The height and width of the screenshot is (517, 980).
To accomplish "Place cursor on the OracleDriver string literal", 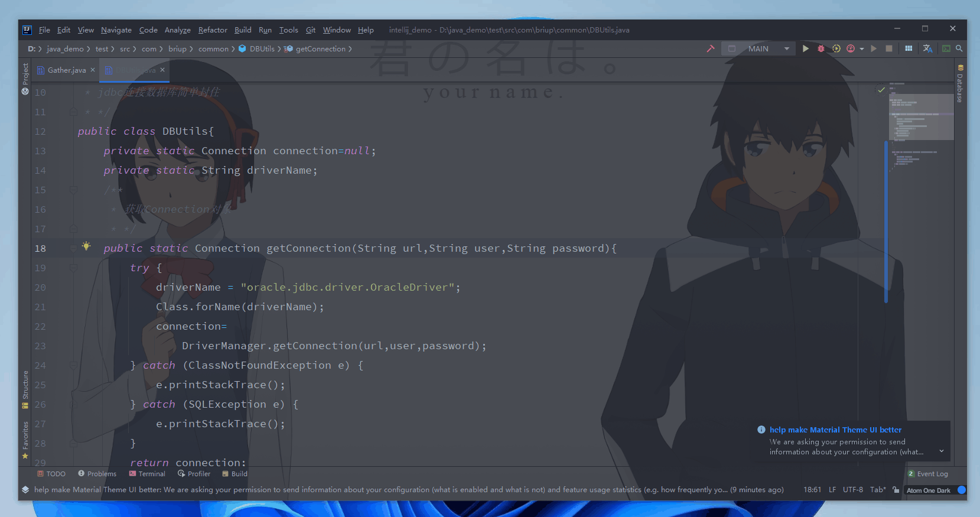I will coord(347,287).
